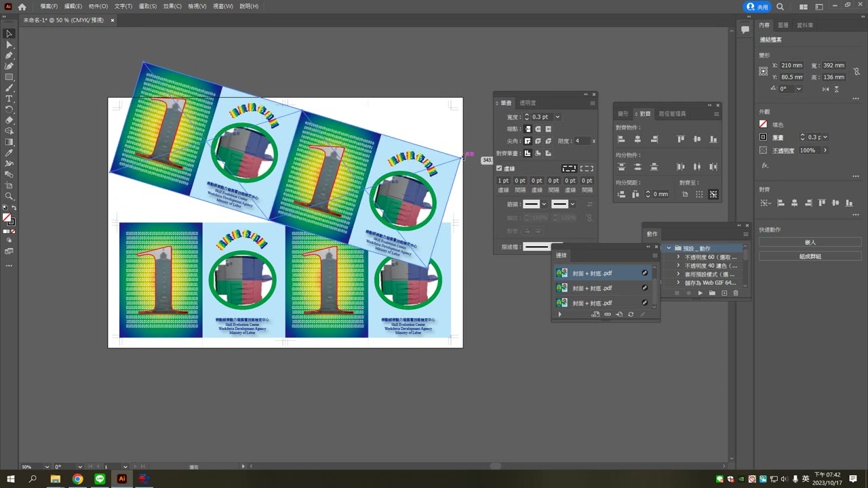Click flip horizontal icon in Properties panel
This screenshot has height=488, width=868.
[x=826, y=89]
